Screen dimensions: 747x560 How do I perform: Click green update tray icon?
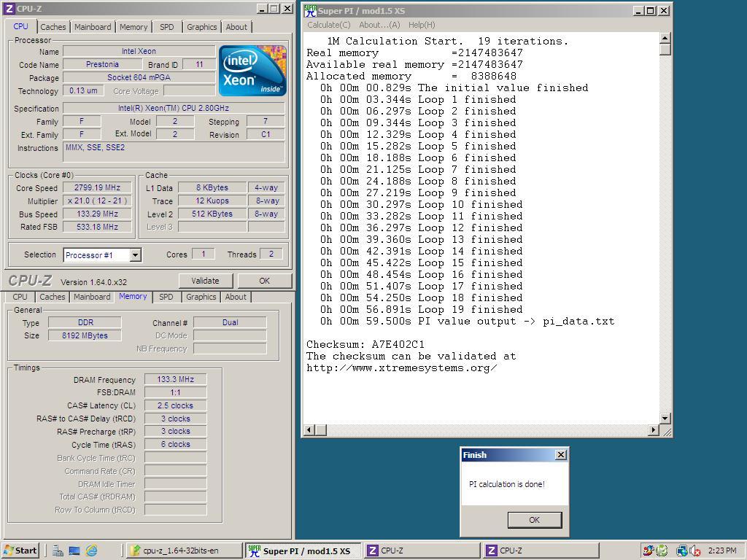(662, 551)
